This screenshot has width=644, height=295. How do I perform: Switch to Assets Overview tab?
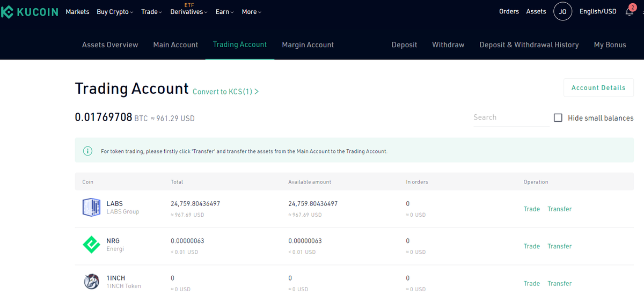point(110,45)
